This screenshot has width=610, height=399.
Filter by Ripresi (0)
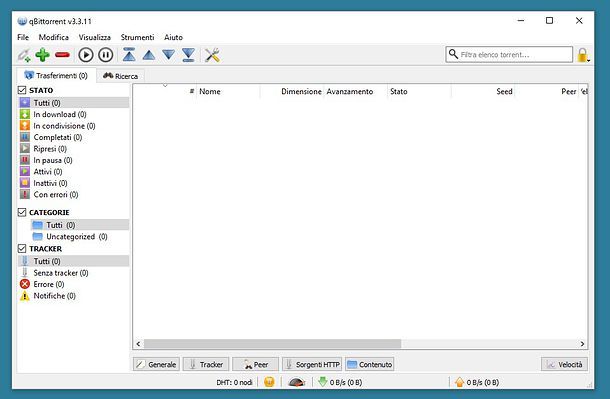(74, 149)
